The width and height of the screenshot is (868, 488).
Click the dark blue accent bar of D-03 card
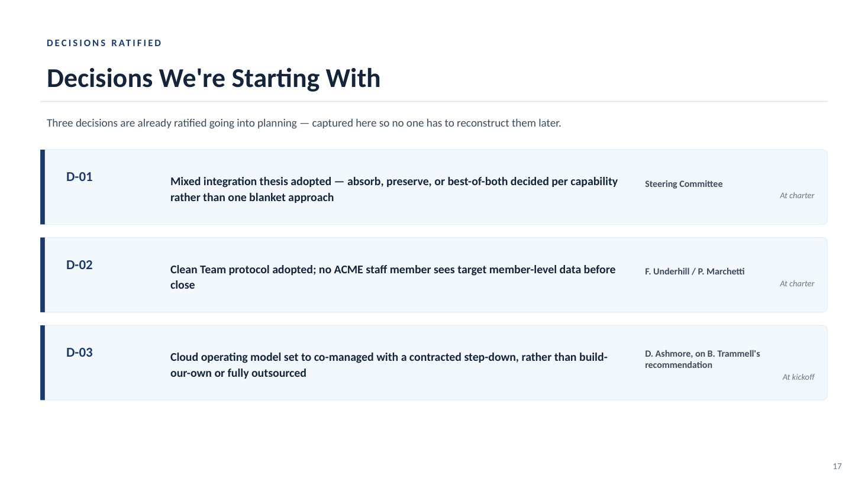coord(43,363)
